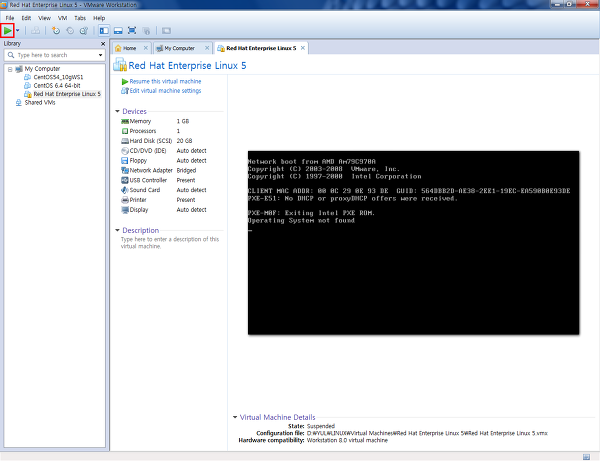This screenshot has width=600, height=461.
Task: Click the USB Controller device icon
Action: pos(125,180)
